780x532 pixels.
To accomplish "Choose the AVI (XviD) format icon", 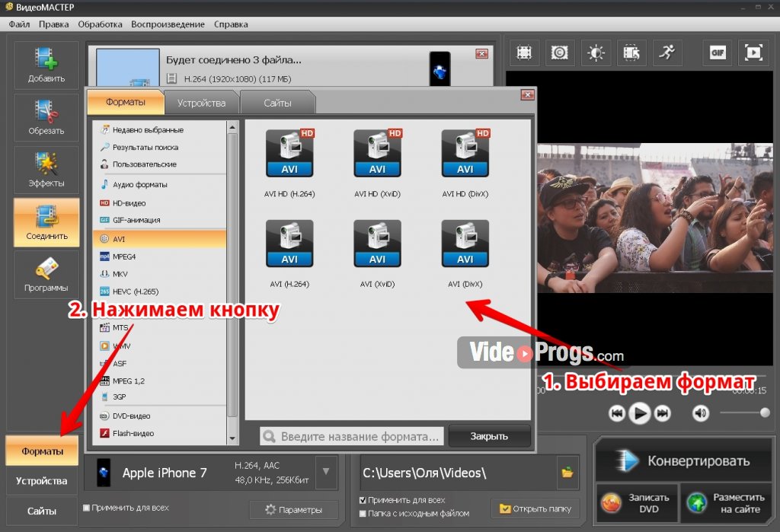I will click(x=377, y=244).
